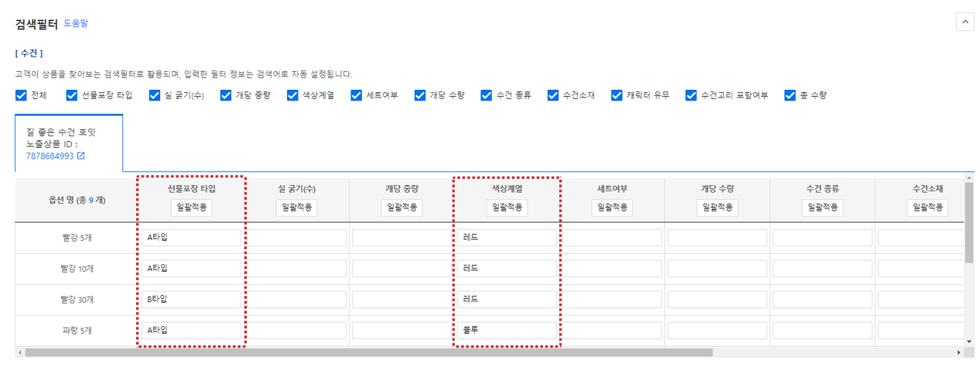Click the 빨강 10개 option name cell
This screenshot has width=980, height=367.
pos(77,269)
